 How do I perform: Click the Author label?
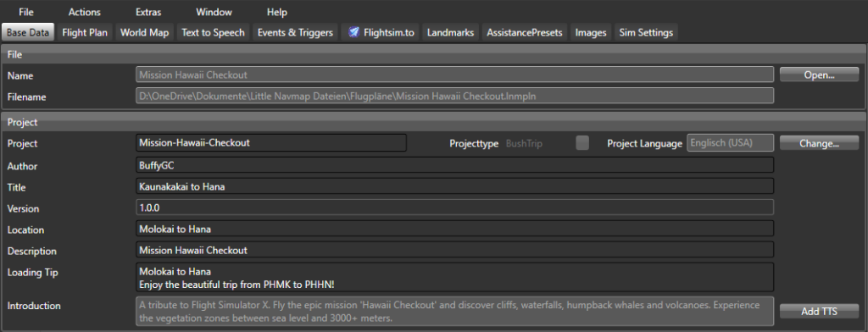(22, 166)
